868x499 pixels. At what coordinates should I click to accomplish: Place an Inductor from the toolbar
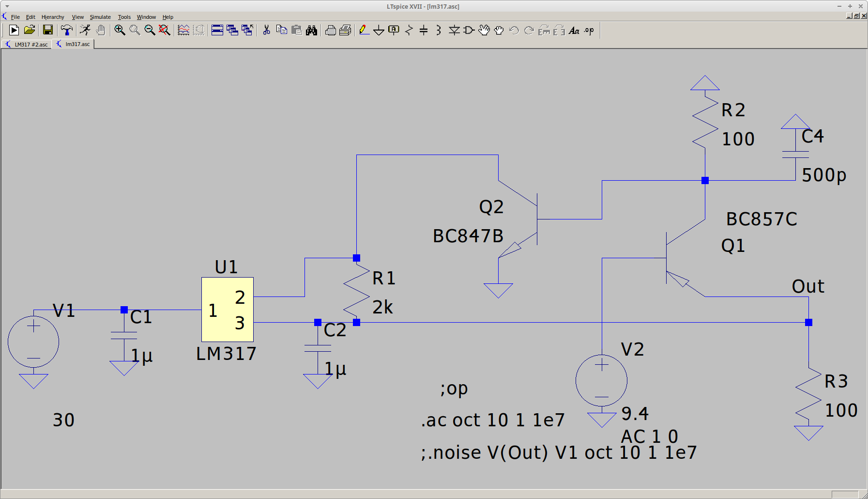click(x=439, y=30)
